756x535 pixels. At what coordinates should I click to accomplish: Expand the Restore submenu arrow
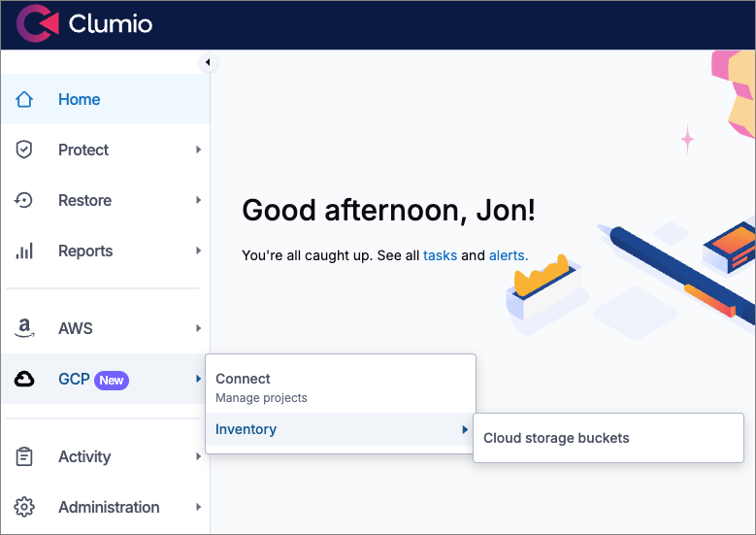click(x=198, y=200)
